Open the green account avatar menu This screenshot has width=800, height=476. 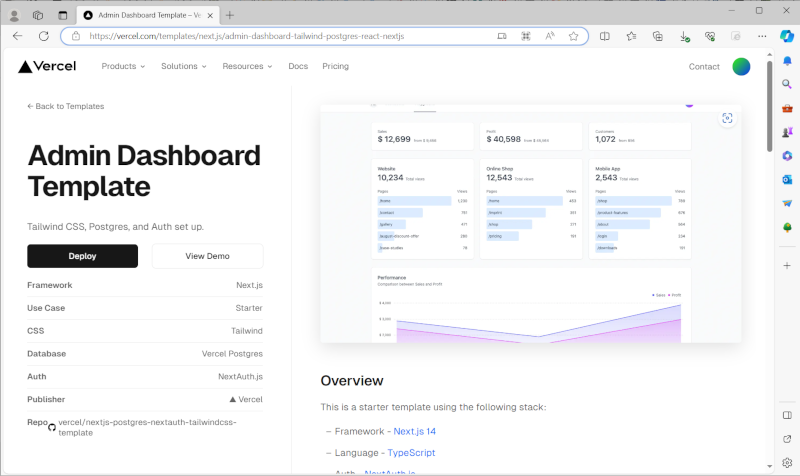coord(741,66)
